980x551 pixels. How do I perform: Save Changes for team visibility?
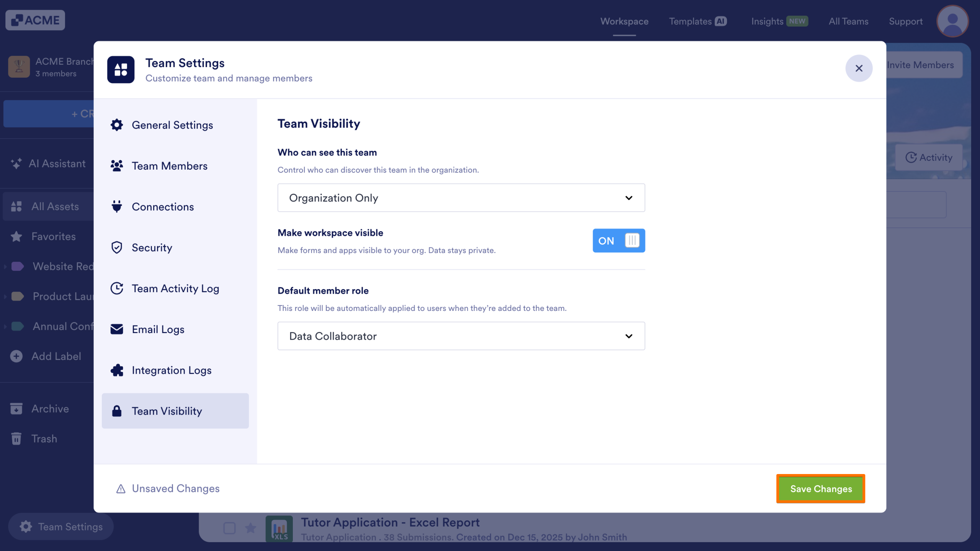(x=821, y=489)
